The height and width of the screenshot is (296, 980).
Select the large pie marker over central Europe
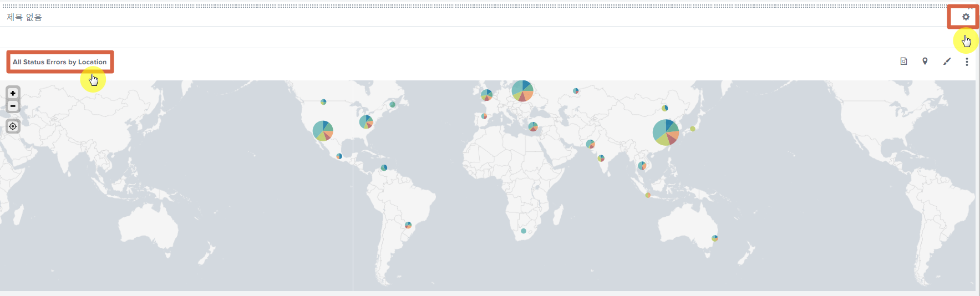click(522, 91)
